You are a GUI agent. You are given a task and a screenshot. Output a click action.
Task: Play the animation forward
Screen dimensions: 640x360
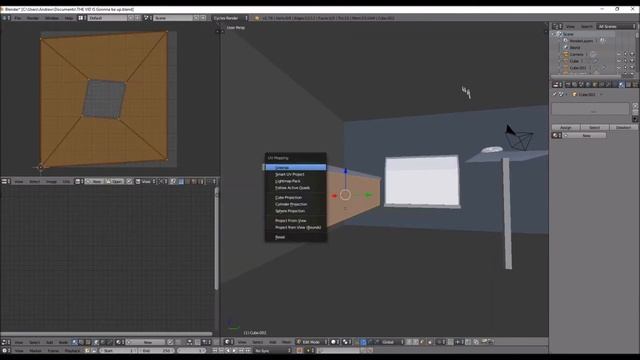click(235, 351)
